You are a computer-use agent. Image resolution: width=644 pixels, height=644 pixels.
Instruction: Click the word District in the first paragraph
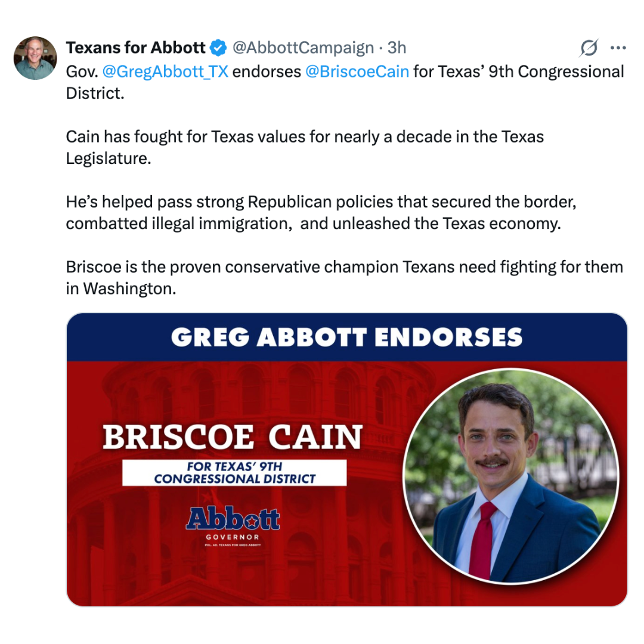tap(95, 93)
